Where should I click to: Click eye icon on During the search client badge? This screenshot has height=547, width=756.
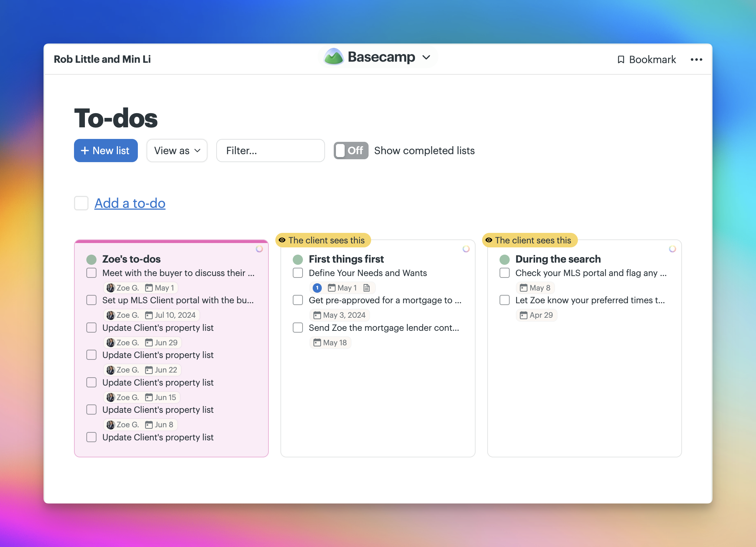click(489, 240)
